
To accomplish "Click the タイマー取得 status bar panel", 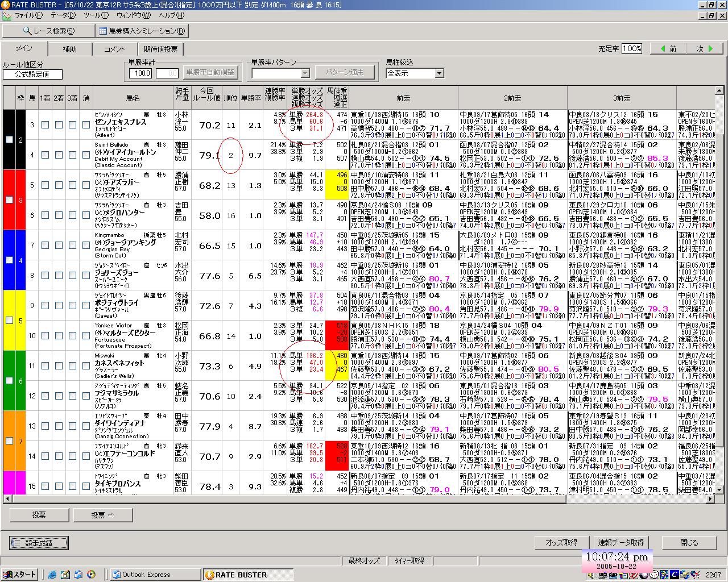I will (409, 561).
